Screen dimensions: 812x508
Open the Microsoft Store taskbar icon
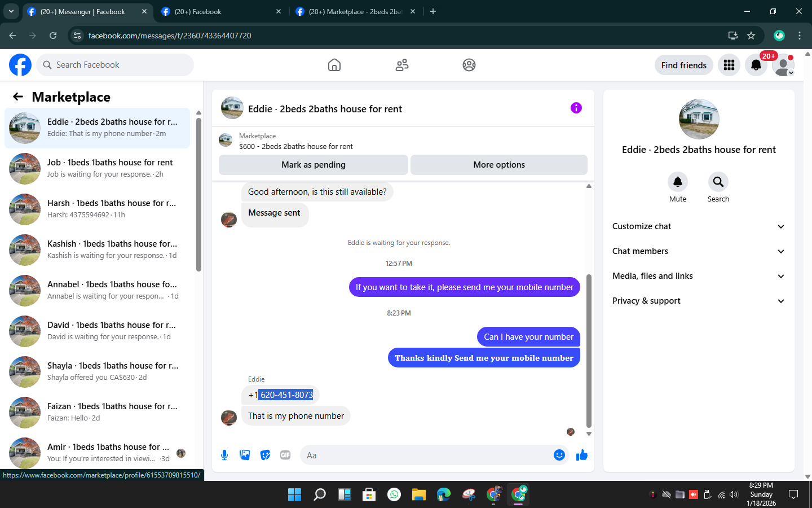(x=369, y=494)
